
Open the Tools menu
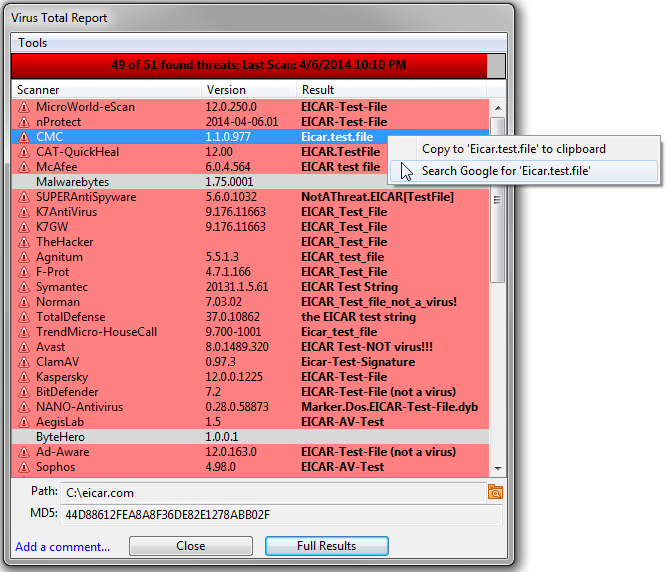[32, 43]
